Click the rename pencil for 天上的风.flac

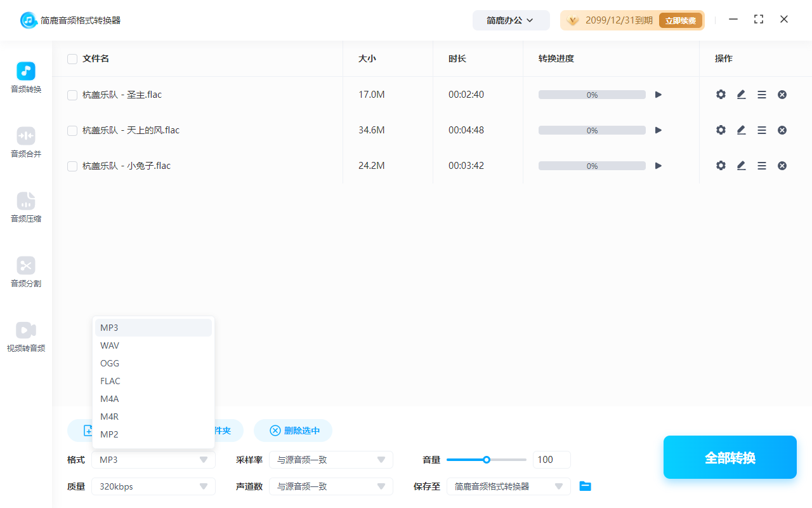[741, 130]
